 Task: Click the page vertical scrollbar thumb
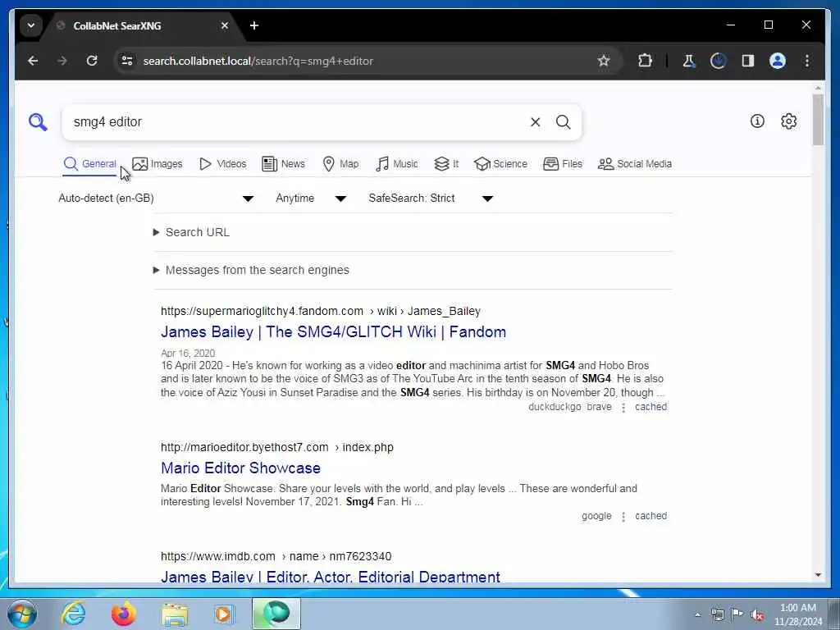coord(818,120)
